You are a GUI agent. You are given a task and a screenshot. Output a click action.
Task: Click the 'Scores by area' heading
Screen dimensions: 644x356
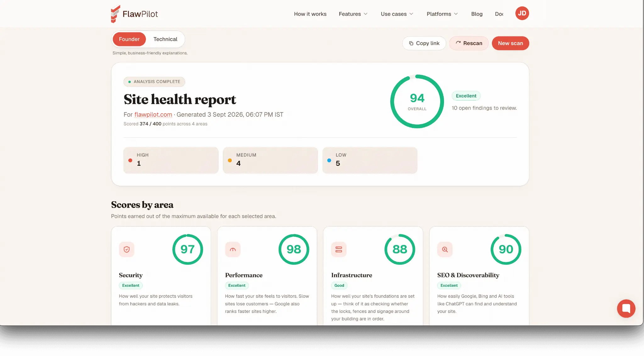coord(142,205)
